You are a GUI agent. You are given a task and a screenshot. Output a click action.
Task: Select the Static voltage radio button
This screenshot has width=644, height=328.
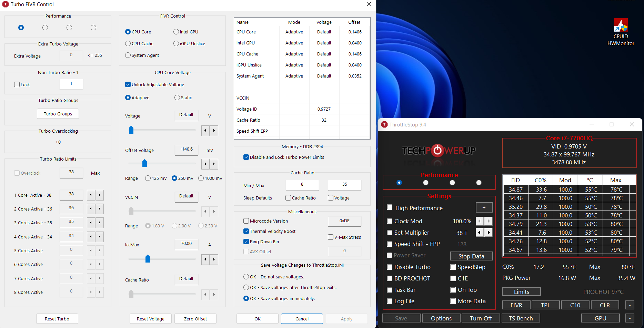coord(177,98)
